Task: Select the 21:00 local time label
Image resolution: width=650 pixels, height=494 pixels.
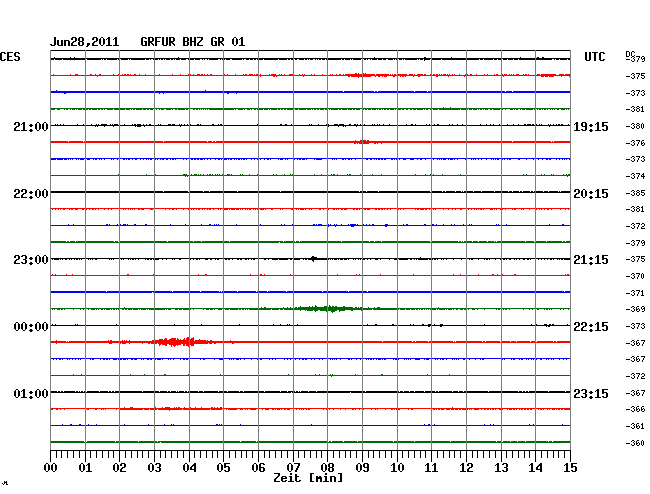Action: click(x=31, y=126)
